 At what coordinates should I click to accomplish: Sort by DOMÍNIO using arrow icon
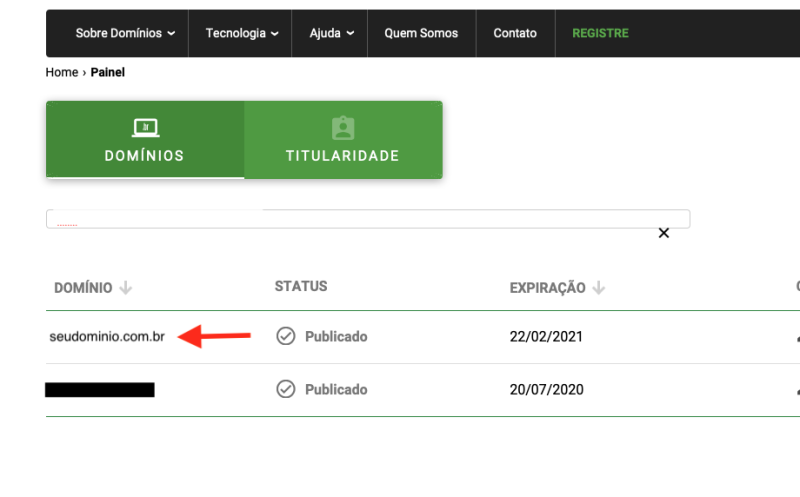(125, 288)
